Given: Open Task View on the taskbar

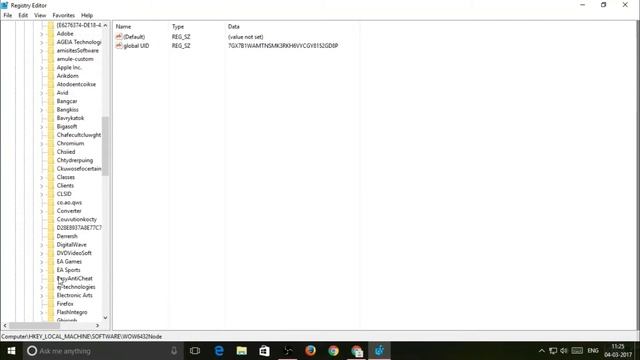Looking at the screenshot, I should (195, 351).
